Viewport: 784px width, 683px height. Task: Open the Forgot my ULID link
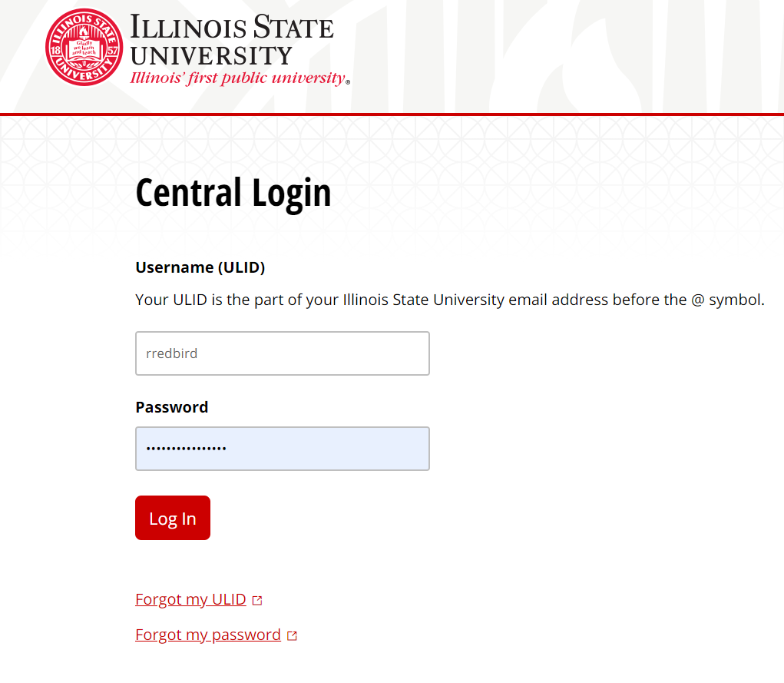pos(190,599)
